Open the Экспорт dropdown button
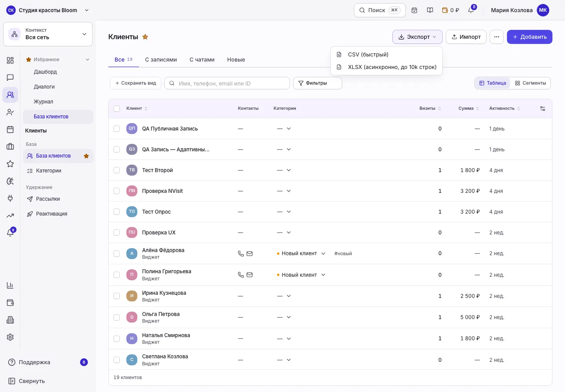565x392 pixels. pos(417,37)
